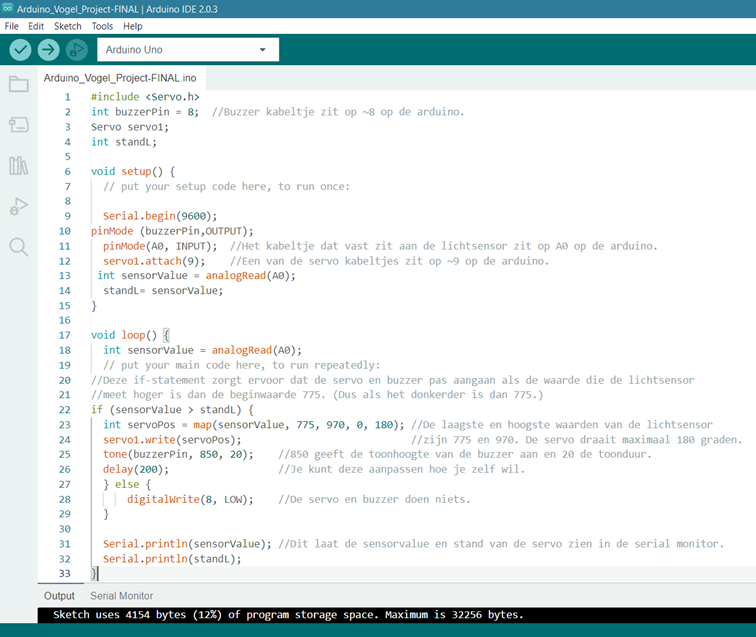Click 'tone(buzzerPin, 850, 20);' statement
Screen dimensions: 756x637
tap(178, 454)
